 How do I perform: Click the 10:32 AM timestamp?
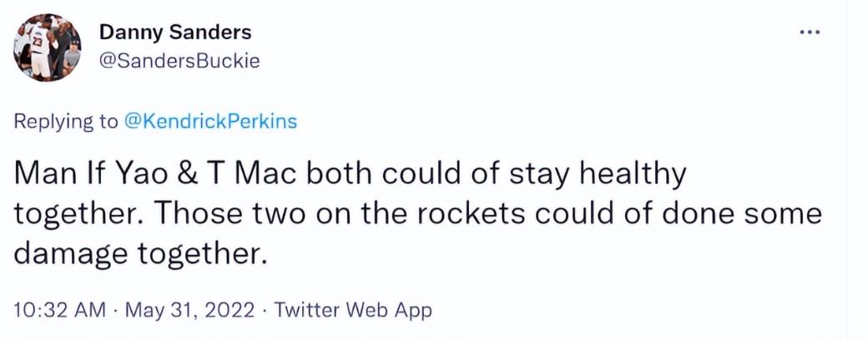coord(60,311)
